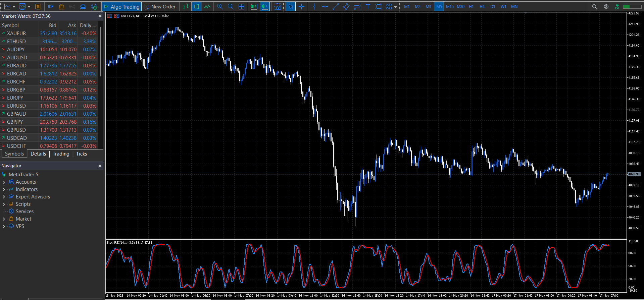This screenshot has width=644, height=300.
Task: Click the dollar sign trading icon
Action: (x=38, y=6)
